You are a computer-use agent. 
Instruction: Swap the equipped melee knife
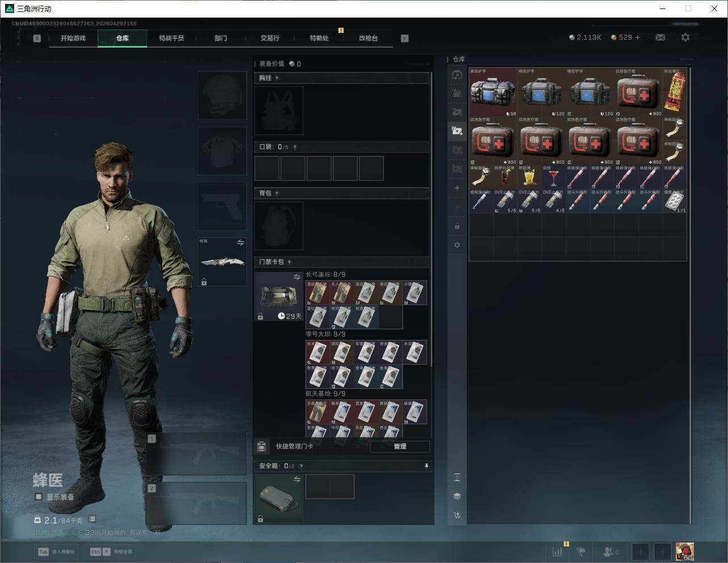coord(240,243)
